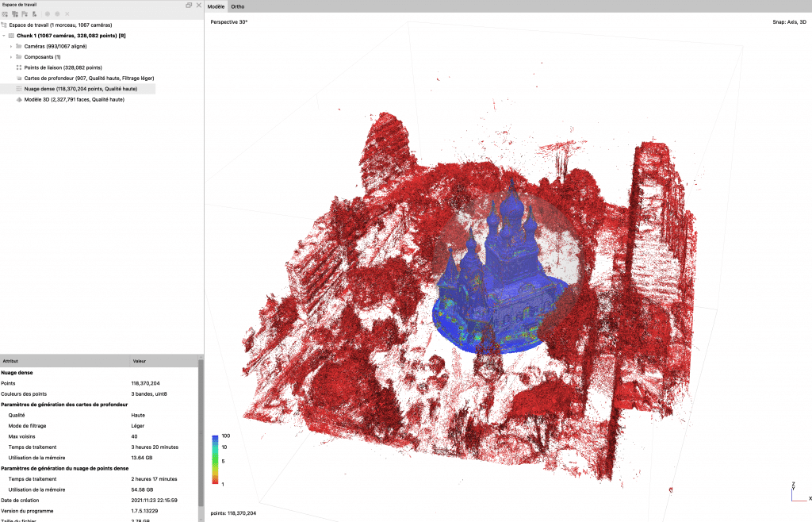Viewport: 812px width, 522px height.
Task: Click the Remove Items X toolbar icon
Action: tap(67, 14)
